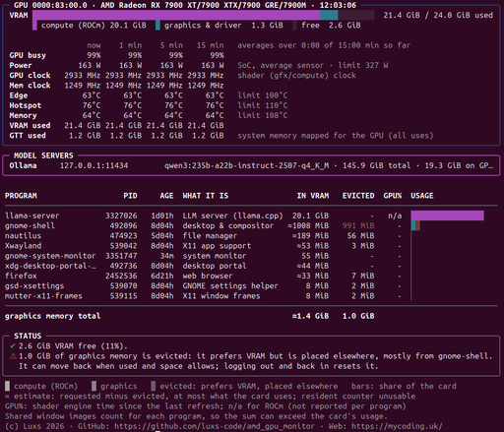Screen dimensions: 504x432
Task: Click the 'graphics memory total' label
Action: 52,316
